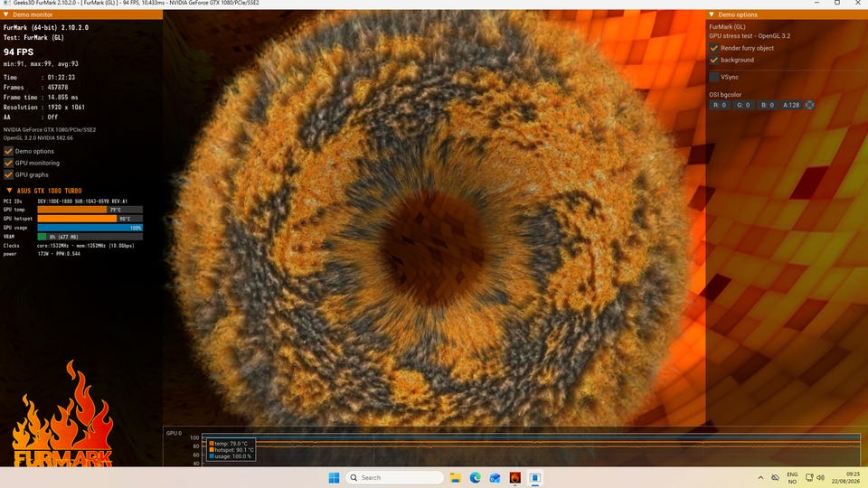Screen dimensions: 868x488
Task: Open the OSI bgcolor color swatch
Action: pos(809,105)
